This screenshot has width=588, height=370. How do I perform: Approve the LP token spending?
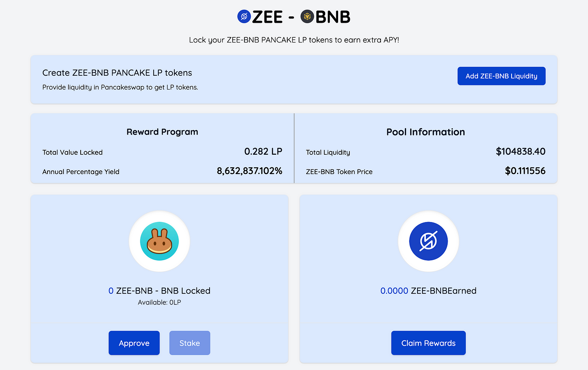(134, 343)
